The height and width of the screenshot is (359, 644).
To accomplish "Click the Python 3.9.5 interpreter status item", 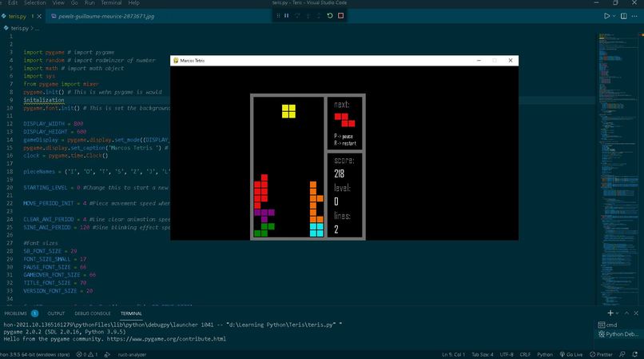I will tap(35, 354).
